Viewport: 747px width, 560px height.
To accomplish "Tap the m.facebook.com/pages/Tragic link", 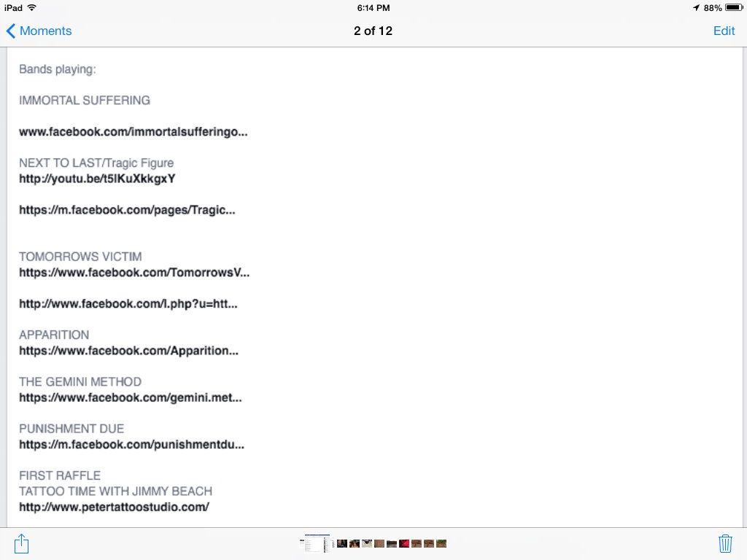I will point(127,210).
